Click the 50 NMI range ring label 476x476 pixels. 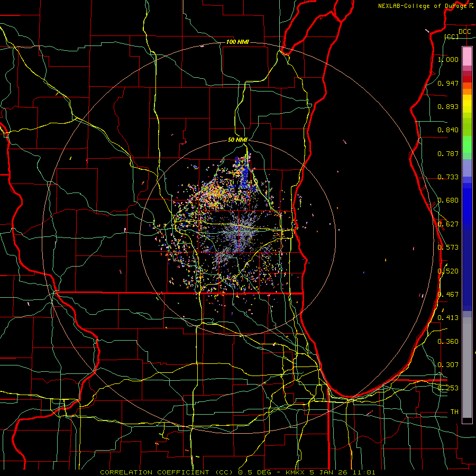(x=237, y=140)
